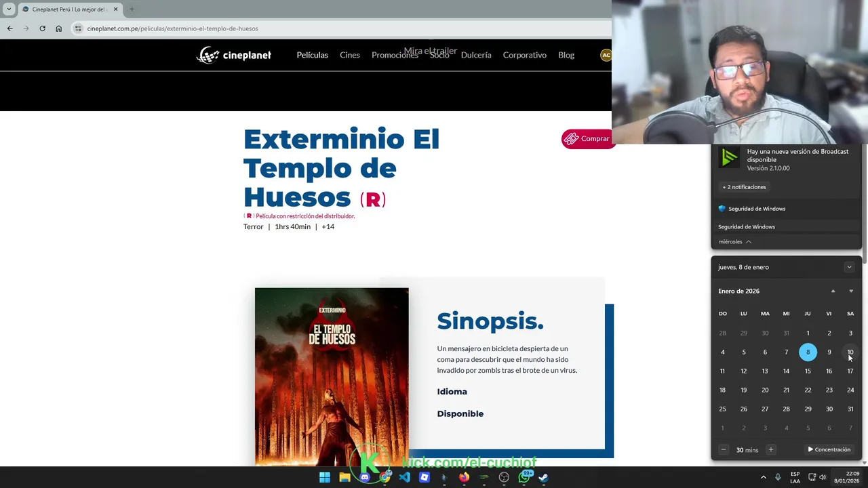Click the Terror genre text
Screen dimensions: 868x488
pos(253,226)
